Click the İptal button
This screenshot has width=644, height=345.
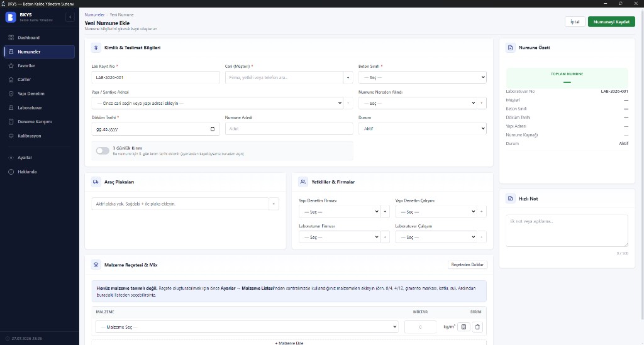click(x=575, y=22)
